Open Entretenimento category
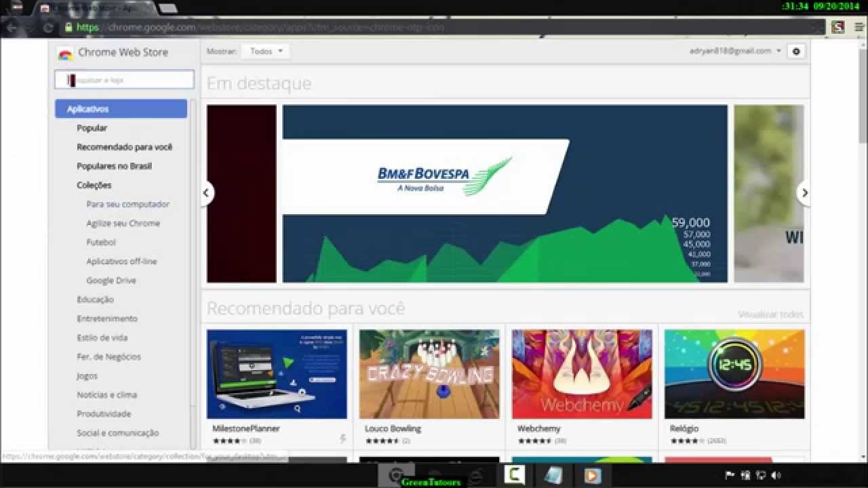Image resolution: width=868 pixels, height=488 pixels. coord(107,319)
